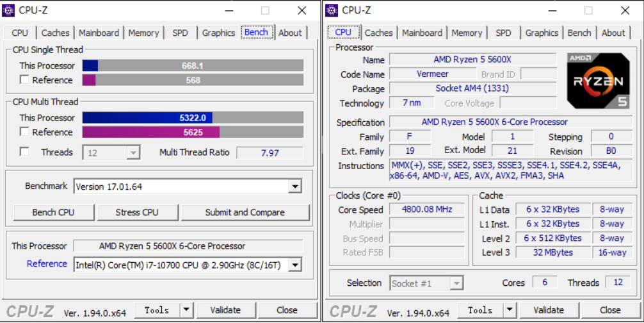Click multi thread This Processor bar 5322.0
Viewport: 644px width, 323px height.
(x=193, y=117)
